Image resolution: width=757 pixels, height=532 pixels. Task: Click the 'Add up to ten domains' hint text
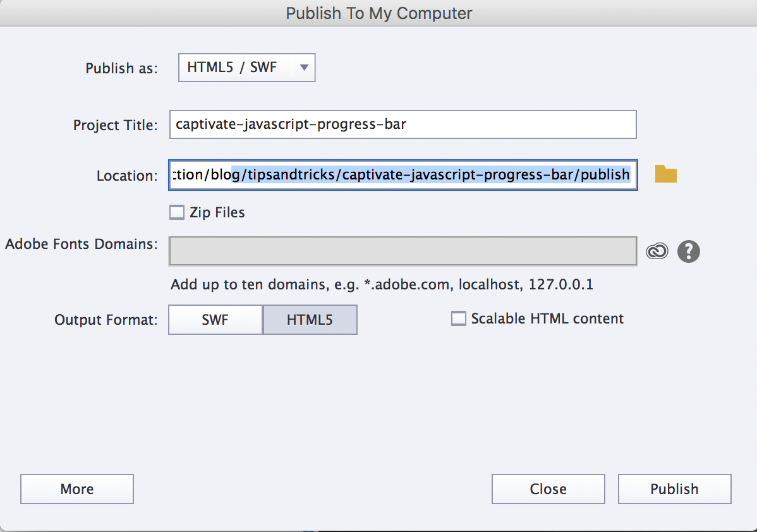pyautogui.click(x=382, y=284)
